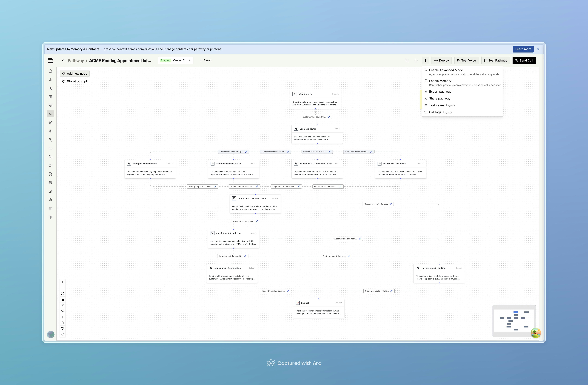
Task: Select the auto-layout sort icon on canvas
Action: (63, 305)
